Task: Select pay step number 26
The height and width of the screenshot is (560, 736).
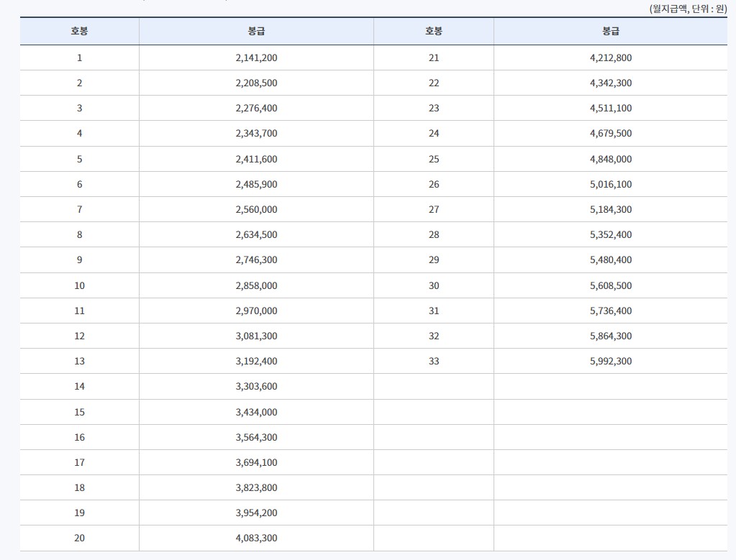Action: tap(434, 184)
